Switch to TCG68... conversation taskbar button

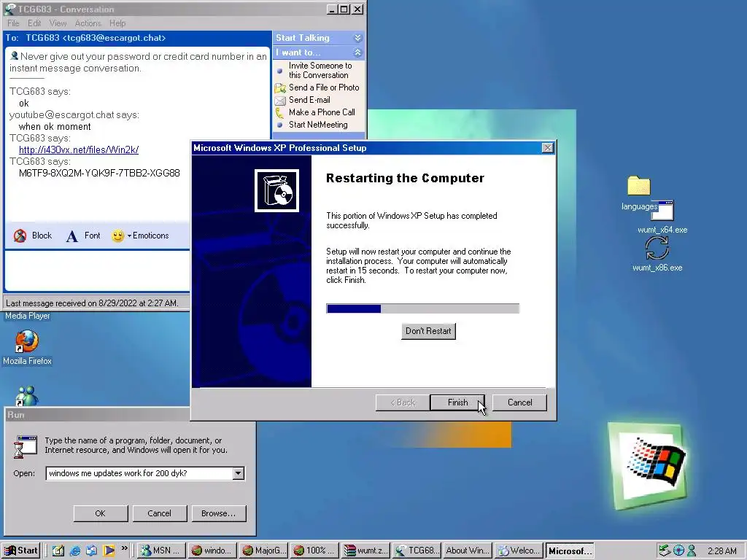[x=417, y=551]
